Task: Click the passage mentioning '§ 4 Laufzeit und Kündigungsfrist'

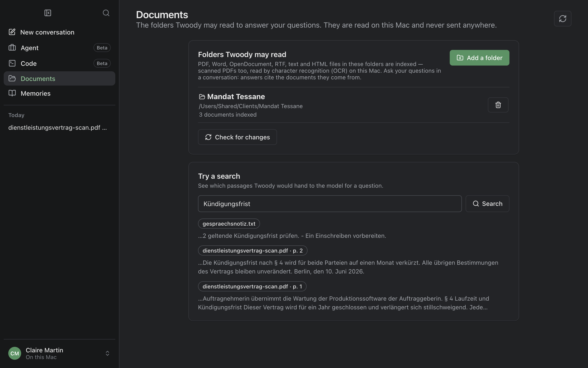Action: (x=344, y=303)
